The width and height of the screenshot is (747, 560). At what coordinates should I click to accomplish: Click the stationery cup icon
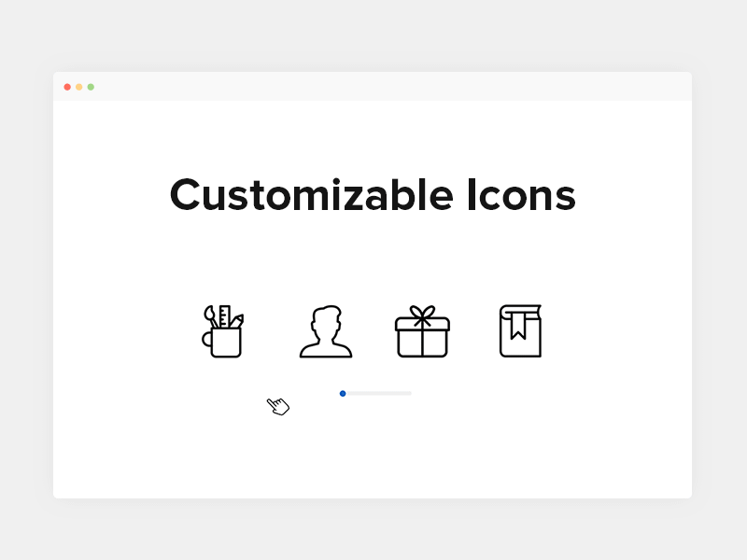point(222,331)
